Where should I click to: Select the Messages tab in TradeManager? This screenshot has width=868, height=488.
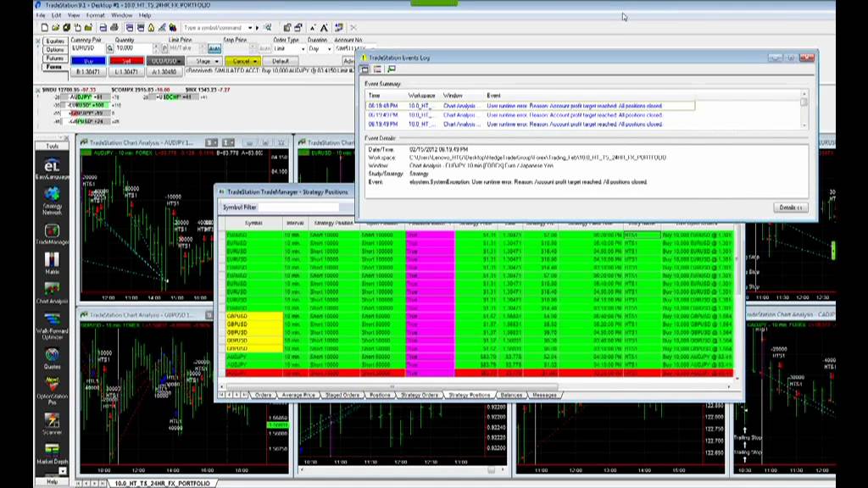[545, 395]
